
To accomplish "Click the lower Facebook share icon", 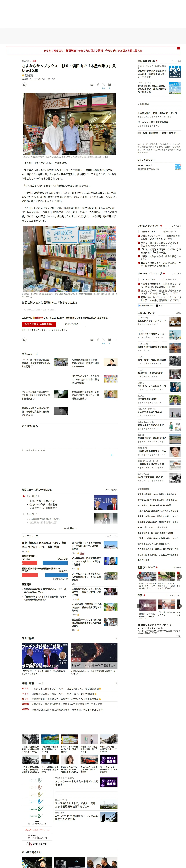I will pos(98,340).
